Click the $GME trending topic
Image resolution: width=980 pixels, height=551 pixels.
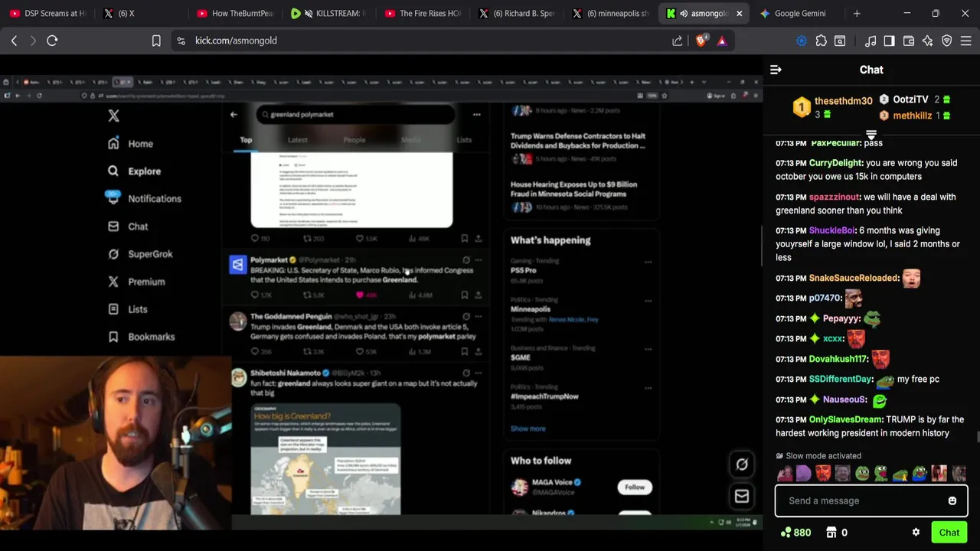click(x=521, y=357)
